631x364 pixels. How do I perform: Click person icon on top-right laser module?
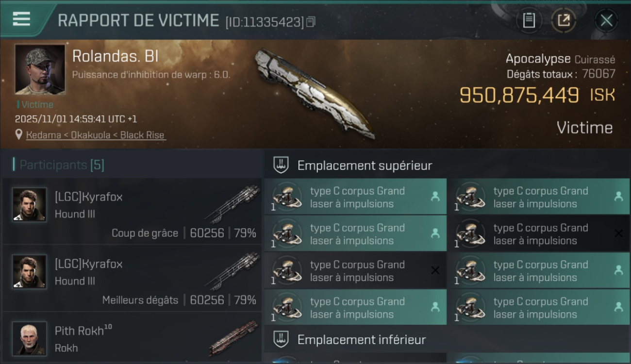[x=618, y=197]
